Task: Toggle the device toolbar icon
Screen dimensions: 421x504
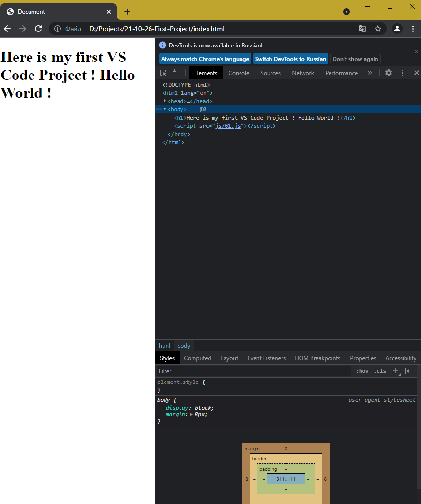Action: click(x=176, y=73)
